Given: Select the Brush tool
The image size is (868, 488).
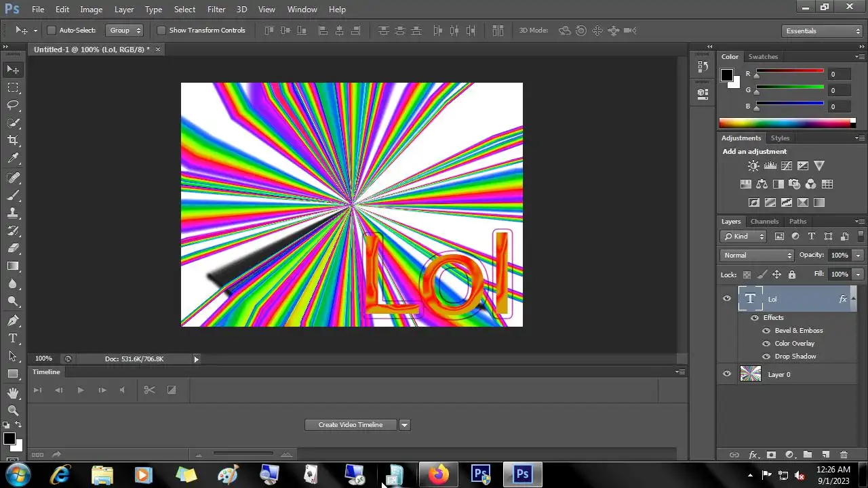Looking at the screenshot, I should (13, 195).
